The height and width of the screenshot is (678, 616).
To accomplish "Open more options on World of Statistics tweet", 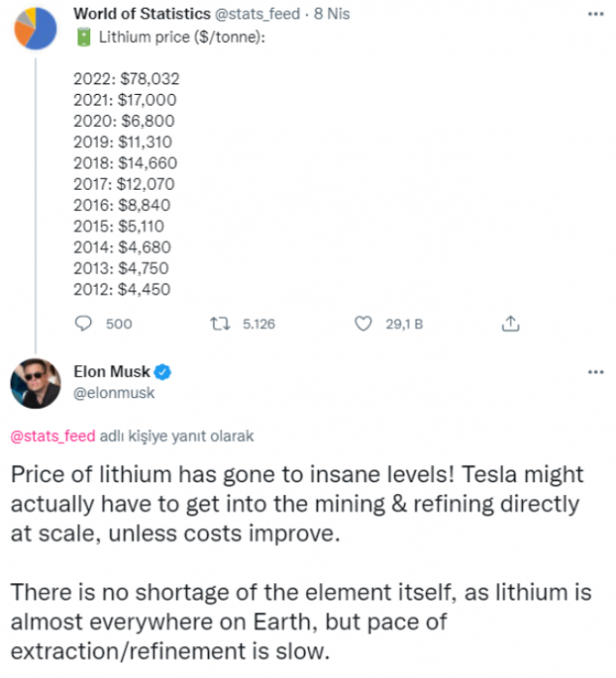I will tap(594, 15).
